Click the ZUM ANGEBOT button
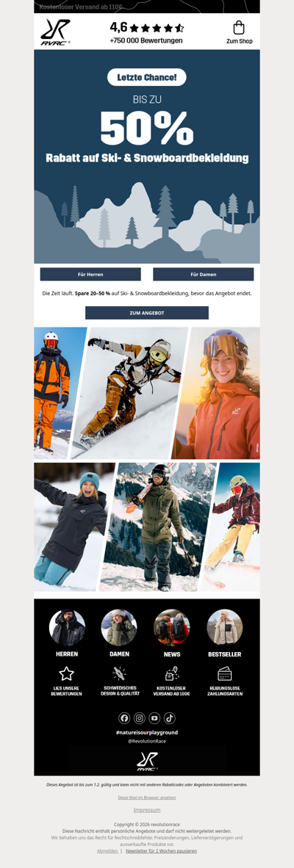The height and width of the screenshot is (868, 294). (147, 313)
